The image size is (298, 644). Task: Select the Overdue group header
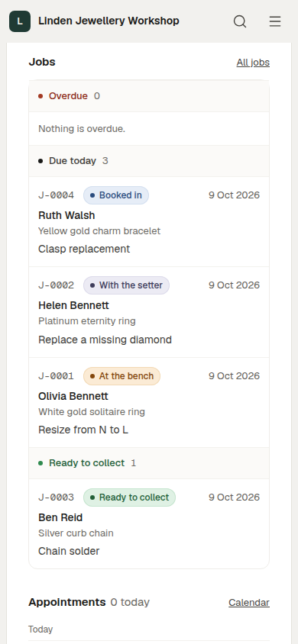coord(149,96)
